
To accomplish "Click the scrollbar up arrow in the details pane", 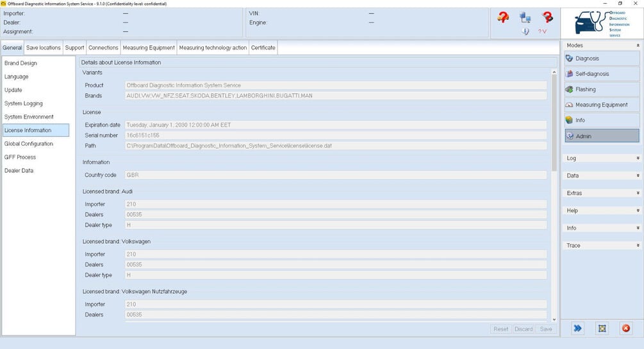I will 554,72.
